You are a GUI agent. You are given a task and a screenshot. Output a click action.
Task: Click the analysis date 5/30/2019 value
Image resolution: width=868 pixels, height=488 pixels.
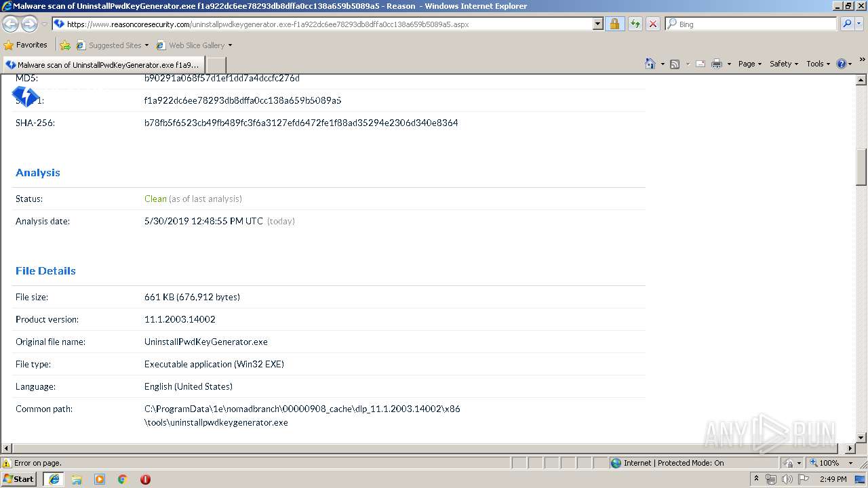click(203, 221)
